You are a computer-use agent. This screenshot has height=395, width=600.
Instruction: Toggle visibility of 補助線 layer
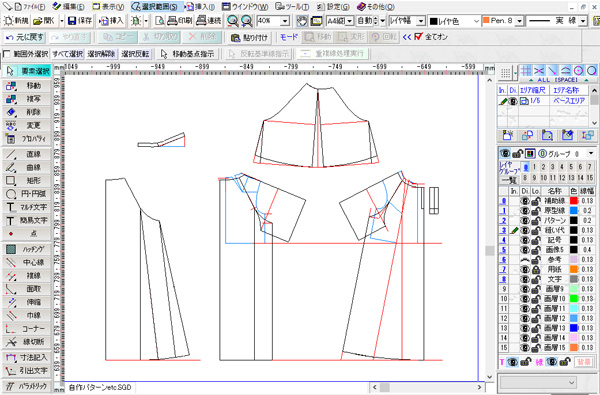pos(525,201)
